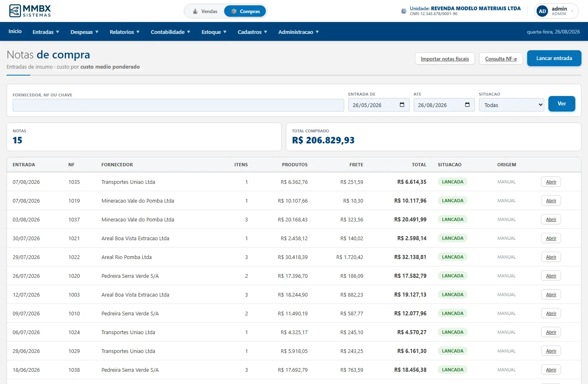Screen dimensions: 588x384
Task: Click LANCADA badge of note 1035
Action: pos(452,182)
